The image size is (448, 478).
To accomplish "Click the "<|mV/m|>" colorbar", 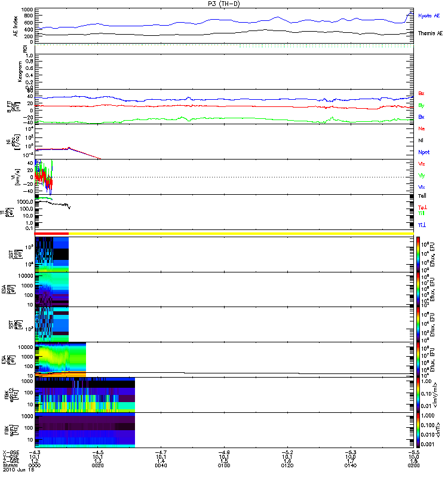I will point(418,395).
